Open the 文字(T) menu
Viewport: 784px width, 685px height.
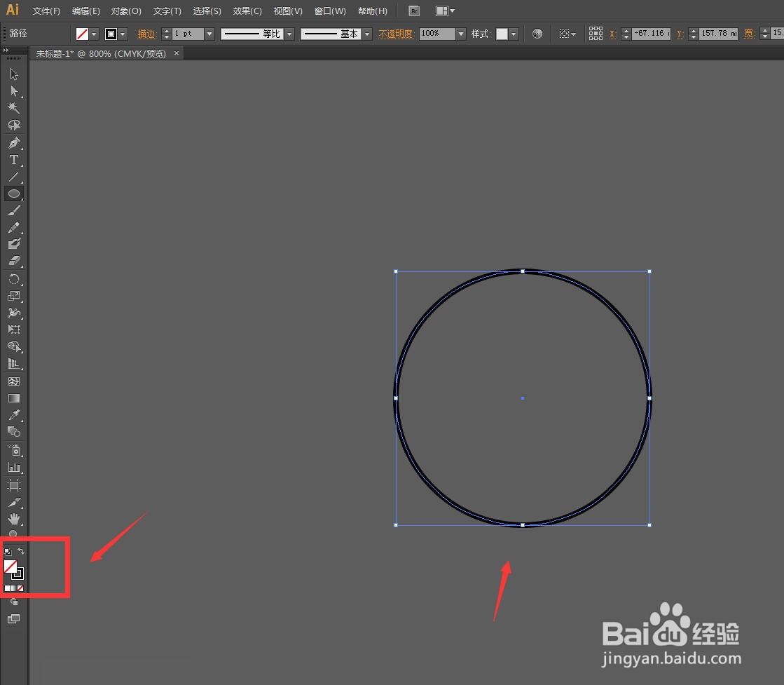point(167,11)
